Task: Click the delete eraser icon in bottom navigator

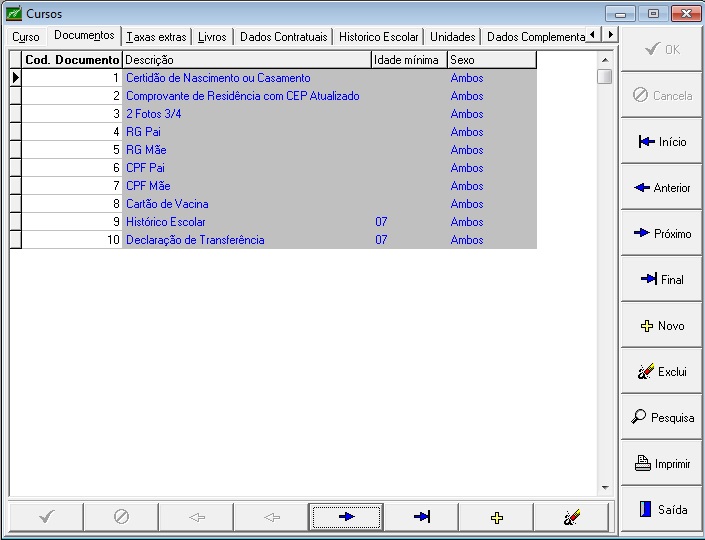Action: 571,517
